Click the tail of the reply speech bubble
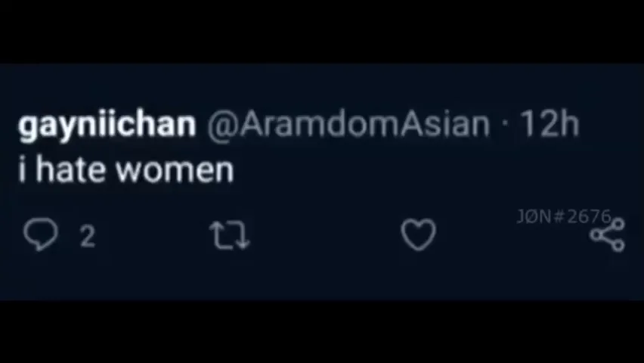This screenshot has height=363, width=644. coord(39,247)
